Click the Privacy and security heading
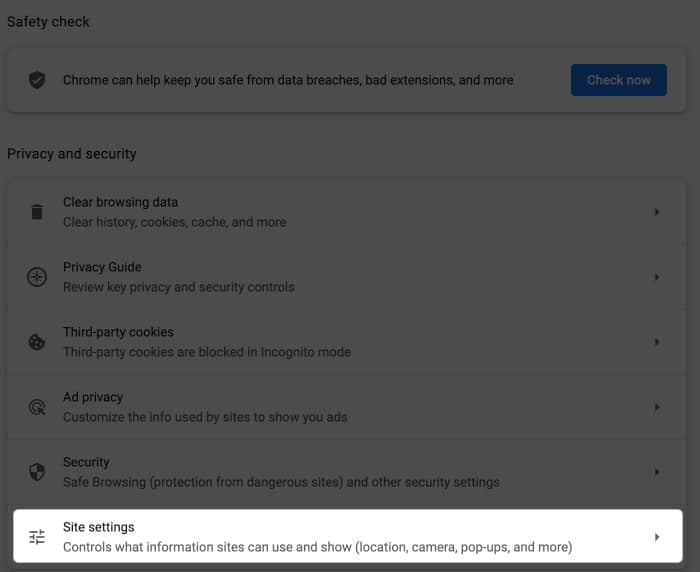This screenshot has height=572, width=700. (71, 154)
